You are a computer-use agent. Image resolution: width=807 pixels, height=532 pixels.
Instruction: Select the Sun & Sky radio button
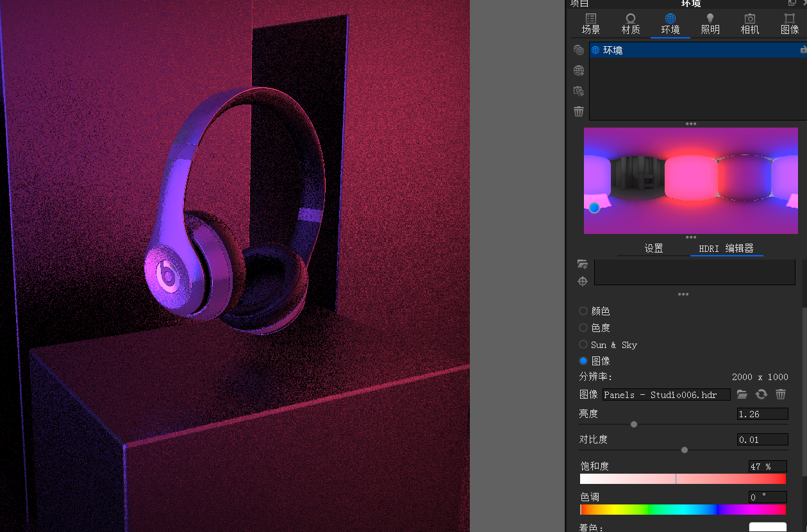click(x=583, y=344)
